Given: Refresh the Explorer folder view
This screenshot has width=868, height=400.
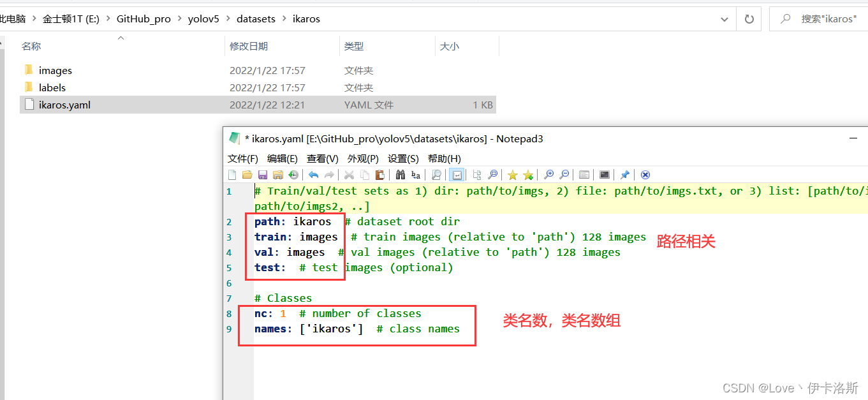Looking at the screenshot, I should tap(749, 19).
